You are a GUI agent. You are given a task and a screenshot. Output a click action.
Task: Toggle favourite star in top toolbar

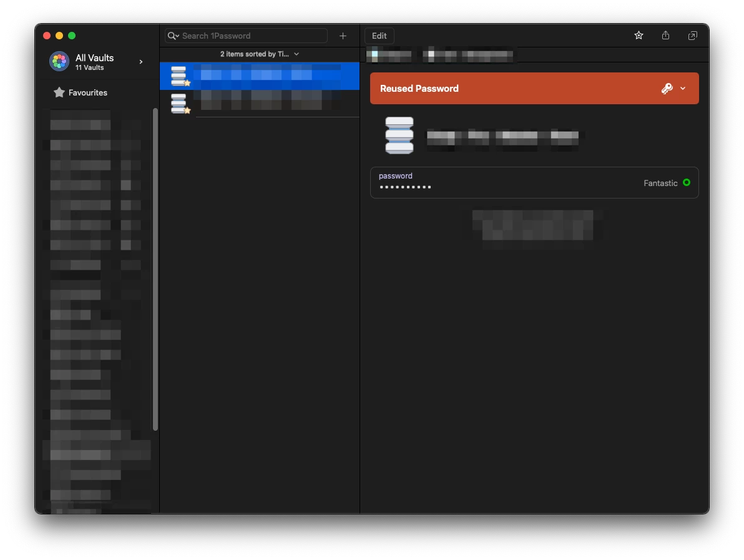pos(639,36)
